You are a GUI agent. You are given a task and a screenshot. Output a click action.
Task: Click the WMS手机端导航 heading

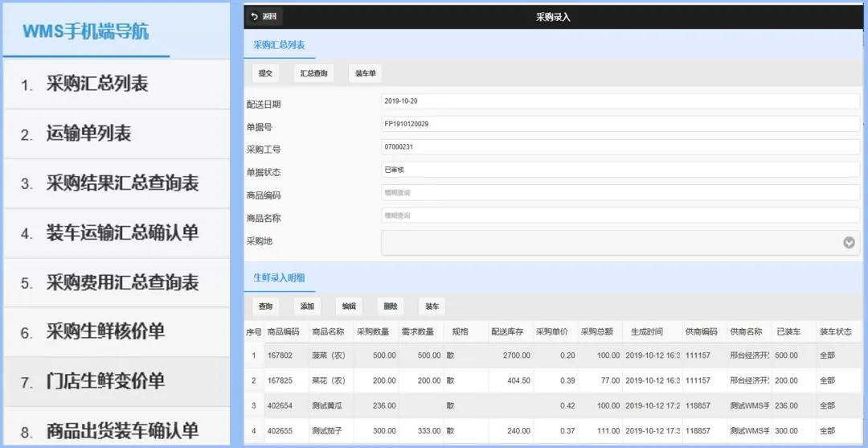(x=85, y=31)
